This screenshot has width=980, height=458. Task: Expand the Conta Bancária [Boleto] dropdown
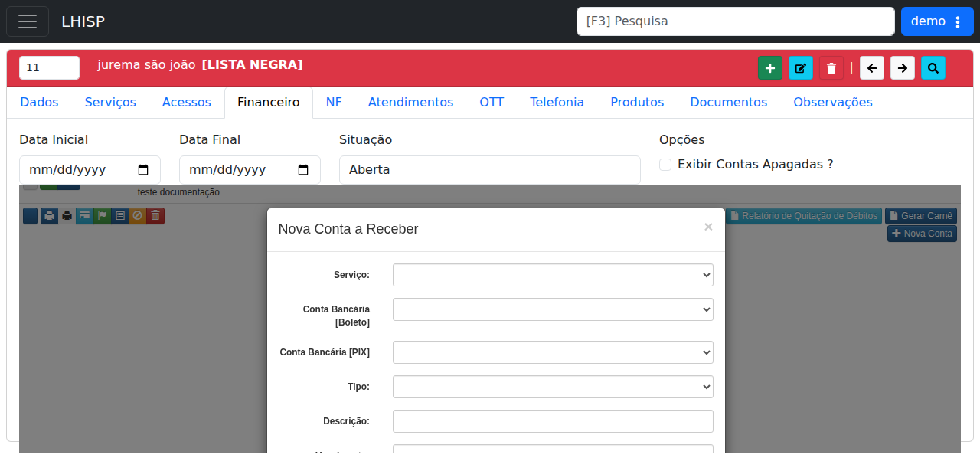click(x=553, y=309)
